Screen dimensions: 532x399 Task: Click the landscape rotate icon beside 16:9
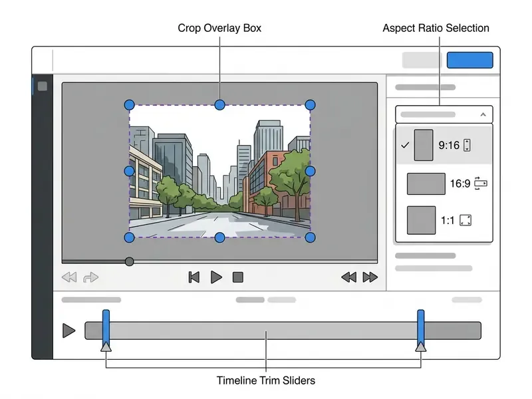[x=480, y=184]
